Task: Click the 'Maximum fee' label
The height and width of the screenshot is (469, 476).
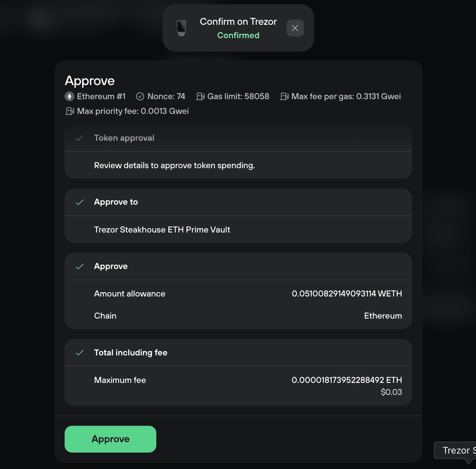Action: coord(120,380)
